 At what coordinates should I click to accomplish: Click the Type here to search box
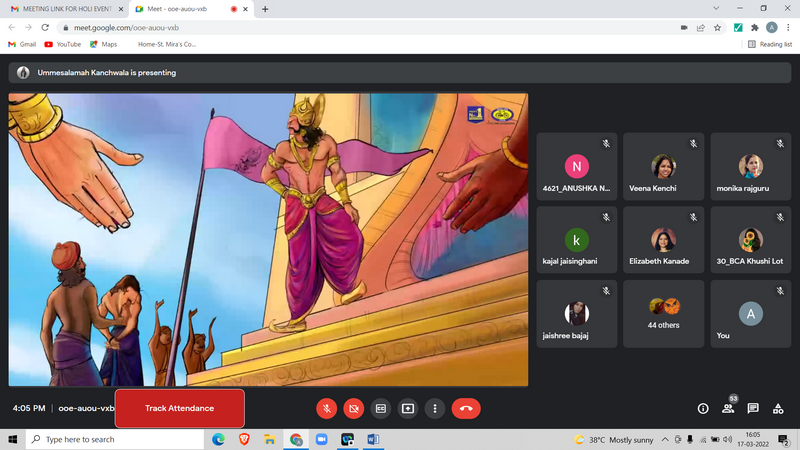tap(115, 439)
